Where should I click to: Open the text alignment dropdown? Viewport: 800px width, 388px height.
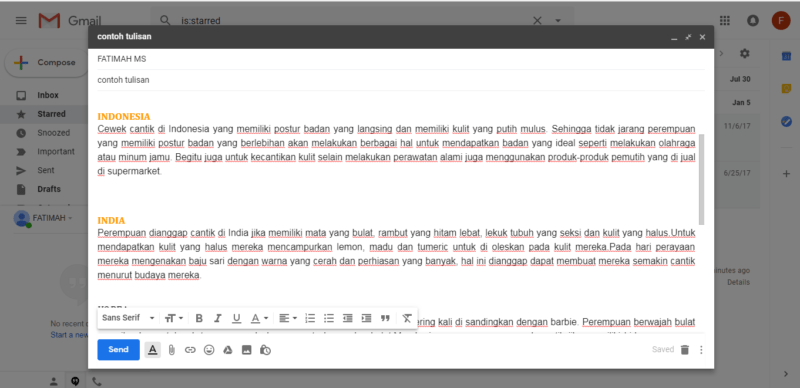coord(288,318)
